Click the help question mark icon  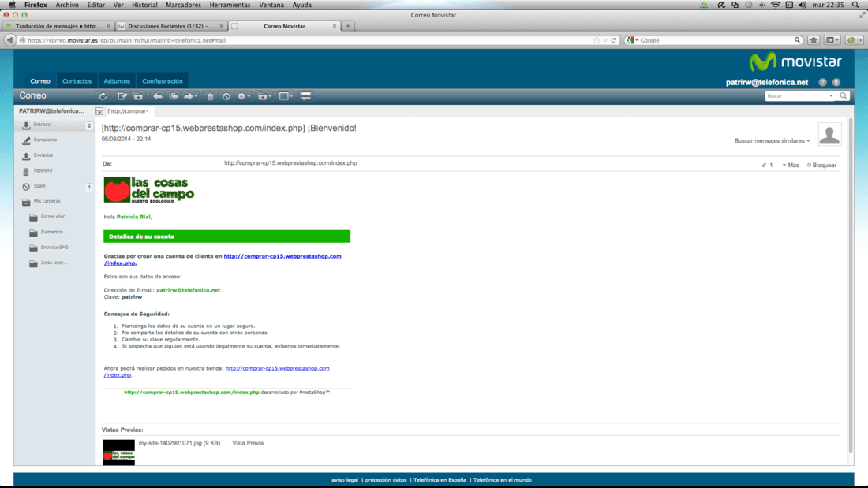[x=822, y=83]
